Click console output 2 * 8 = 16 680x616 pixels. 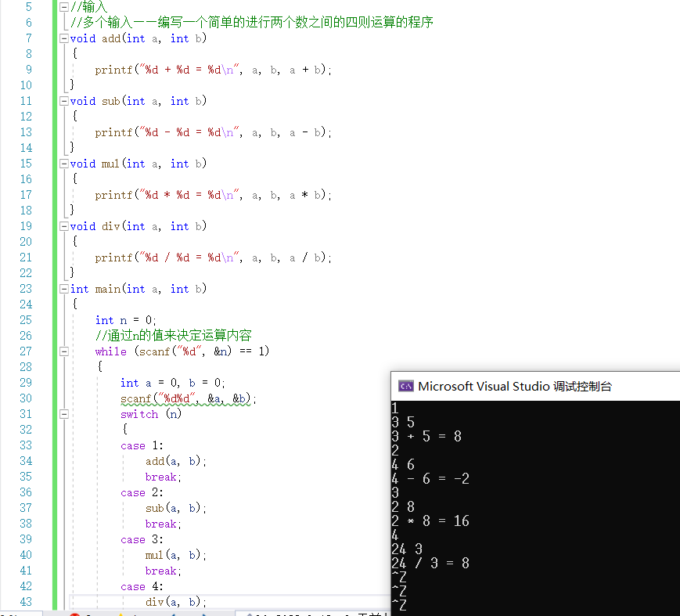[430, 521]
